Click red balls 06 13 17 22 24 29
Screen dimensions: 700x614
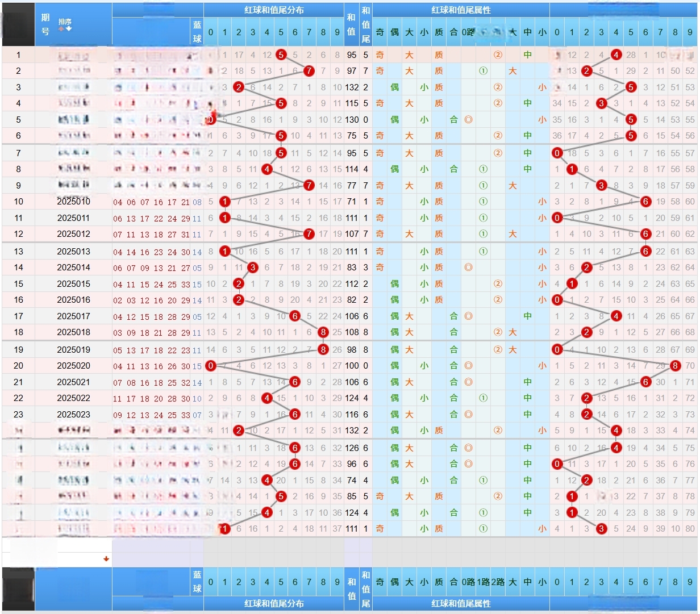[x=151, y=219]
